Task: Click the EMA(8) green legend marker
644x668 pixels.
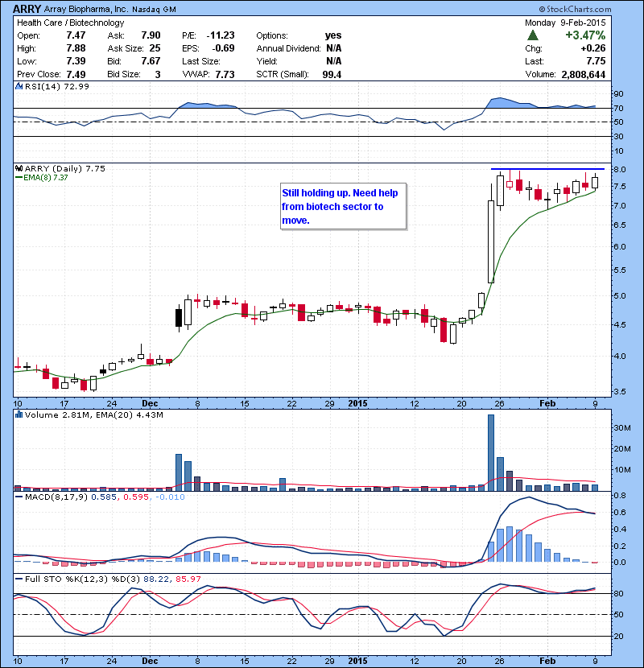Action: 19,177
